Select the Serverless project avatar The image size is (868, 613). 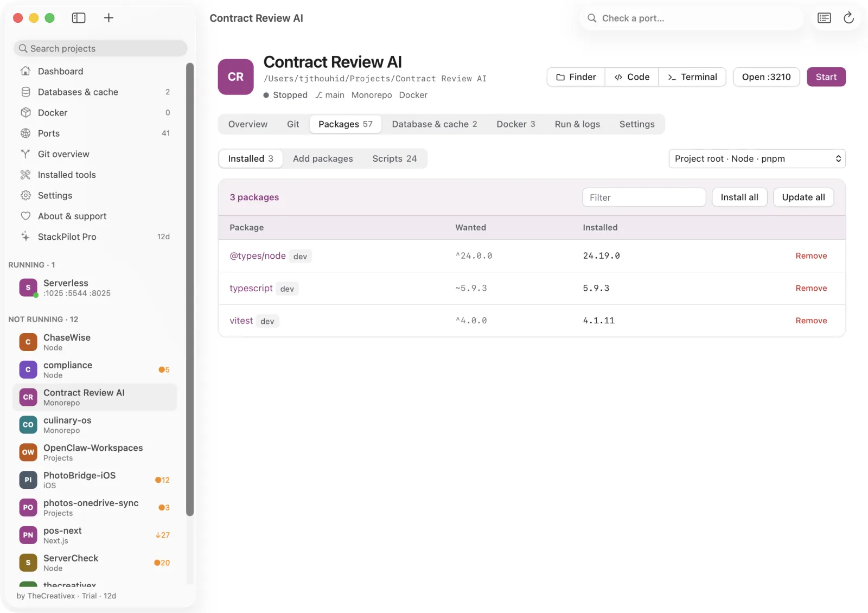point(28,288)
